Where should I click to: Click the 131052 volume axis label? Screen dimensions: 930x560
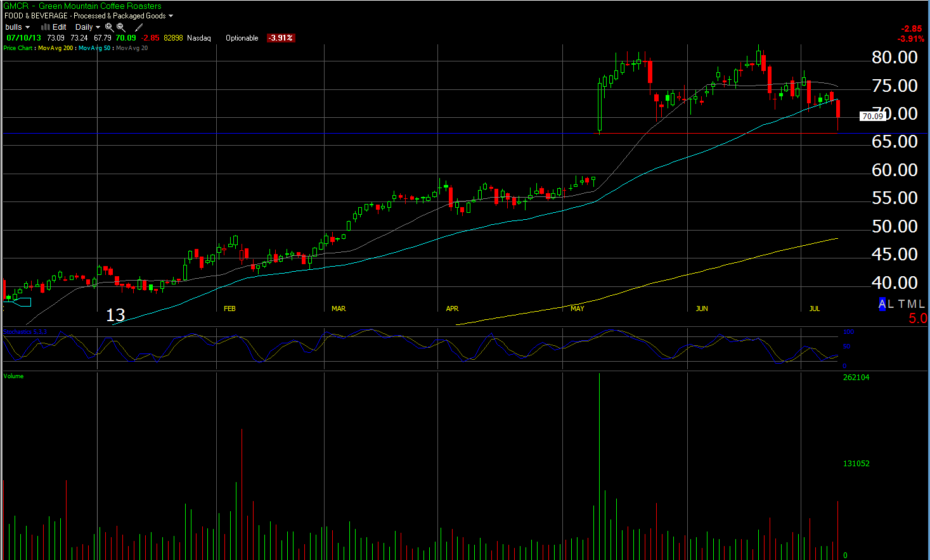pos(856,464)
